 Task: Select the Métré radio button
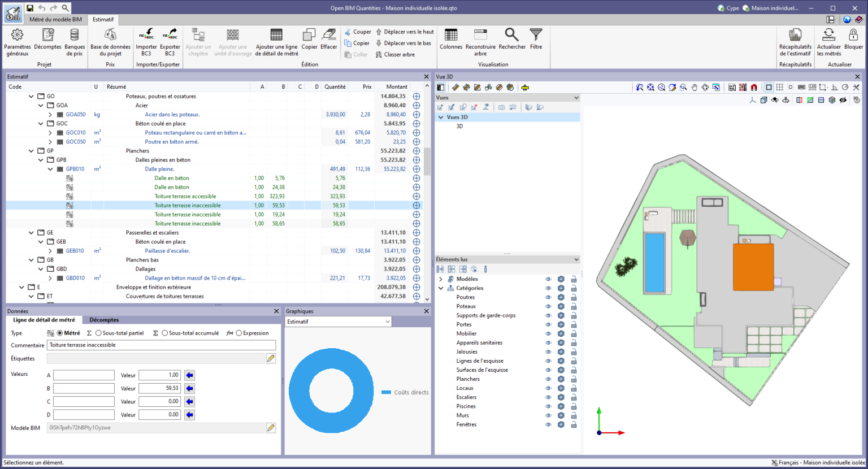[x=60, y=333]
